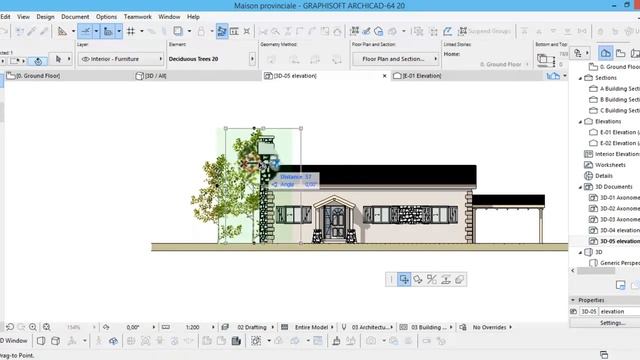Select the move command in pet palette

[x=404, y=280]
